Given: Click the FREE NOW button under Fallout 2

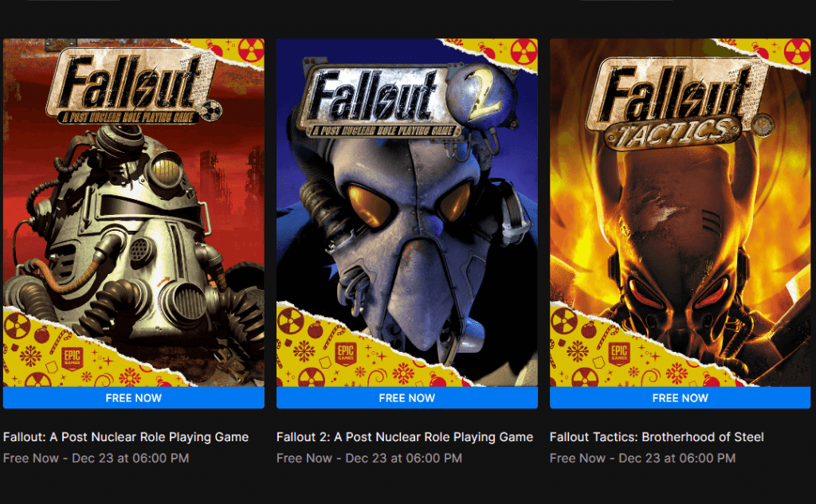Looking at the screenshot, I should pos(407,398).
